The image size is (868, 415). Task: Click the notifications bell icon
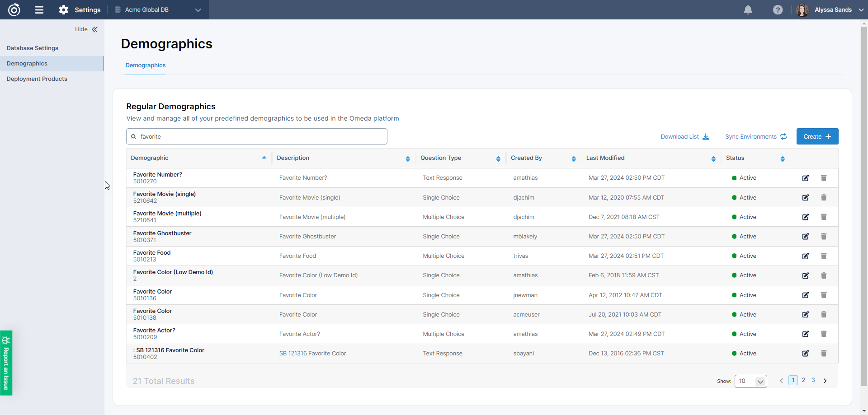(748, 10)
